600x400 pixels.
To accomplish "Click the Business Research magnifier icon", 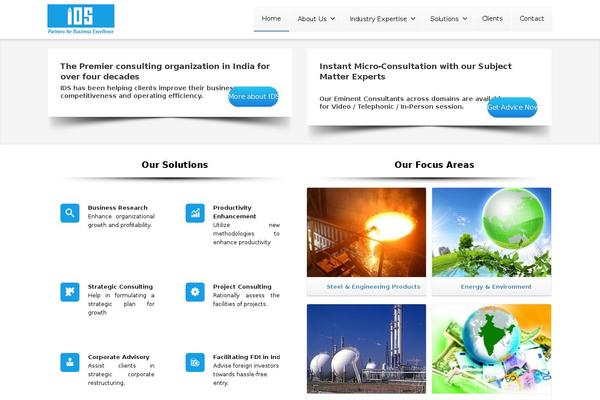I will click(70, 213).
